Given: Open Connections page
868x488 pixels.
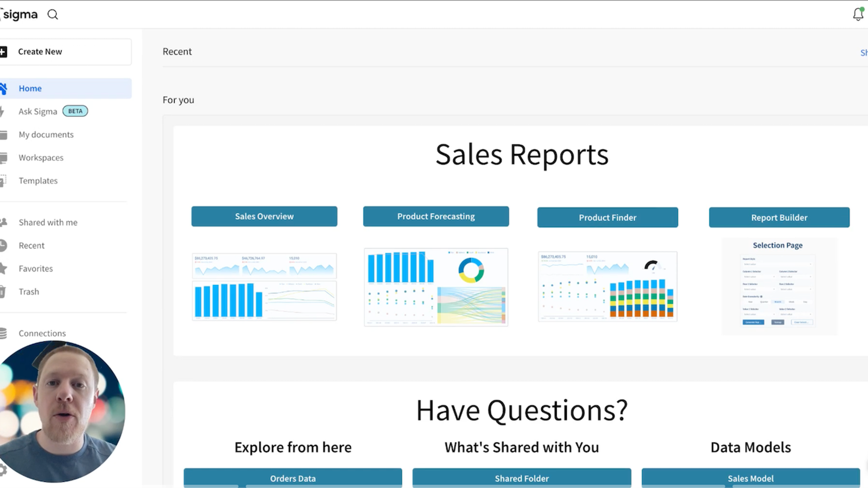Looking at the screenshot, I should (x=42, y=333).
